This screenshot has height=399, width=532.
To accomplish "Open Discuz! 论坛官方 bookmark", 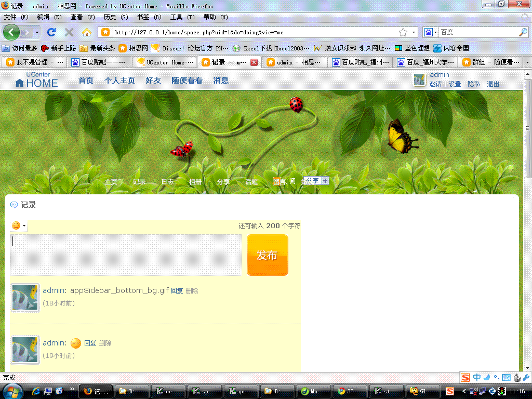I will 190,48.
